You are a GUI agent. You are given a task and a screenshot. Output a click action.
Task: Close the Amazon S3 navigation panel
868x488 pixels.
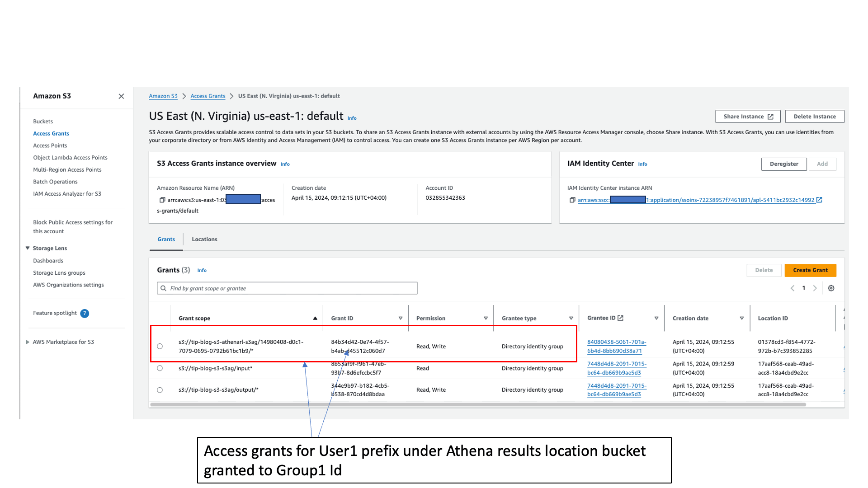pos(121,96)
